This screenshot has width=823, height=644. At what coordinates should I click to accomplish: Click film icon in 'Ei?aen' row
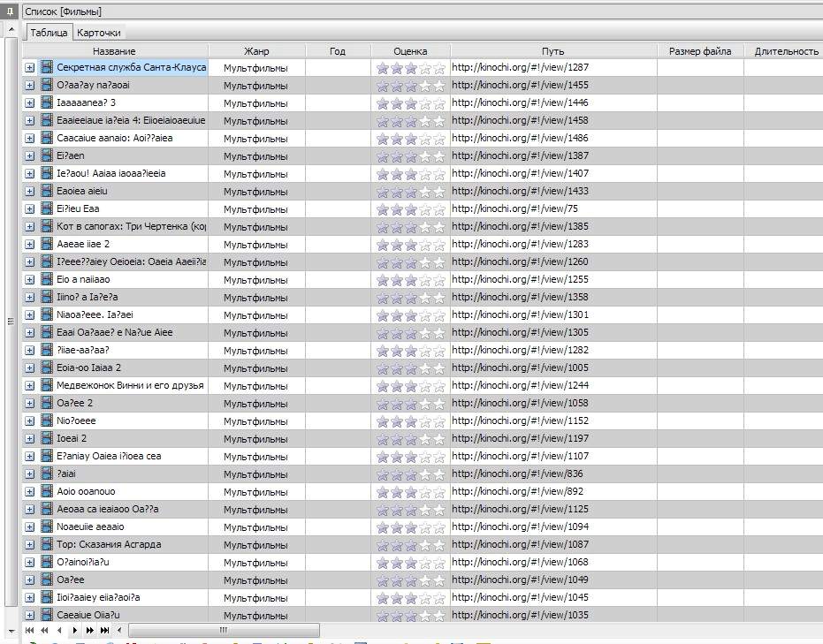coord(47,155)
